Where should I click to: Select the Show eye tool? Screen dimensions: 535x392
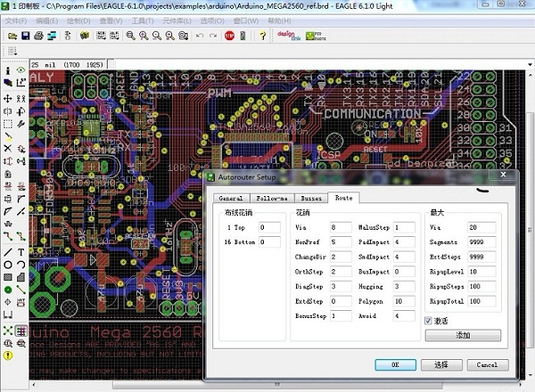pos(21,70)
